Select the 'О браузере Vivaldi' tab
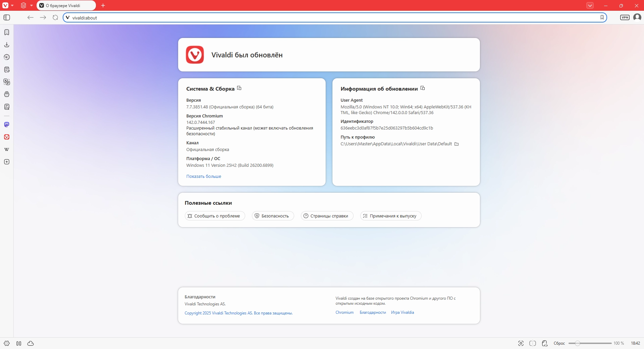 click(66, 5)
